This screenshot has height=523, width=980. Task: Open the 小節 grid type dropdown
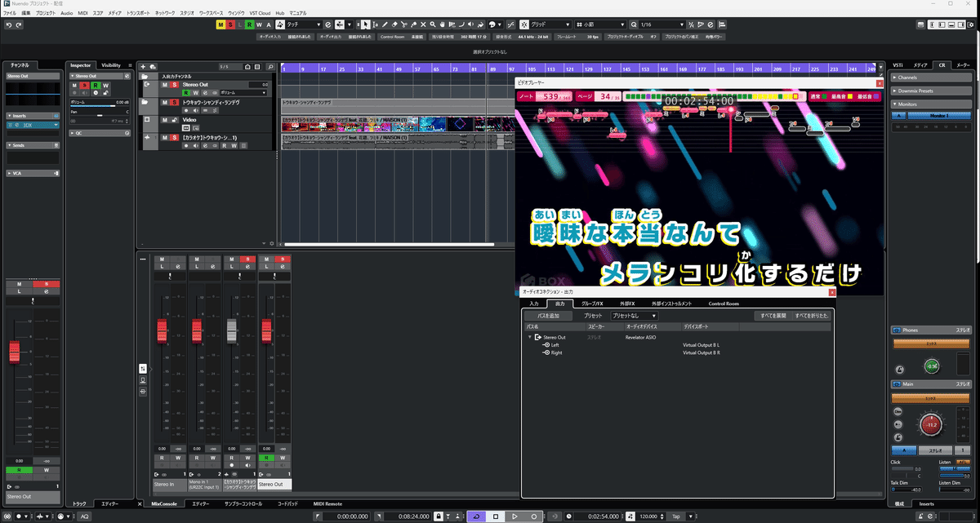[601, 25]
